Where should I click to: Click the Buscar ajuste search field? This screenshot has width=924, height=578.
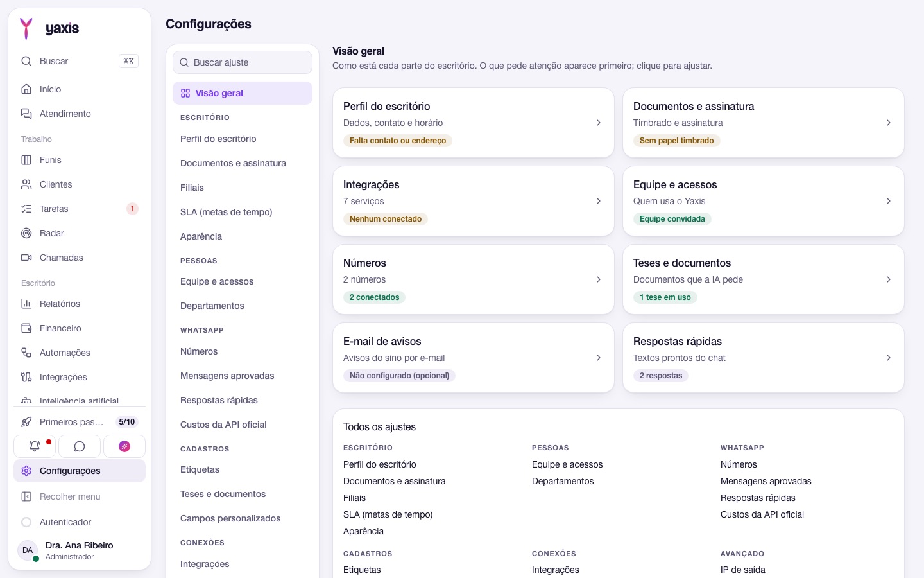click(x=243, y=62)
